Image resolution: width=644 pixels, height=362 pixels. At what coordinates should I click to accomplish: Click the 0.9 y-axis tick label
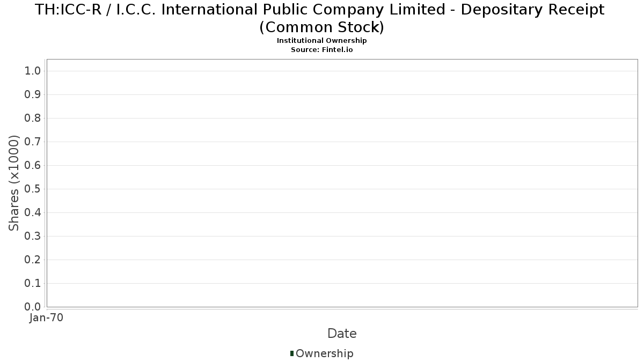pyautogui.click(x=33, y=95)
